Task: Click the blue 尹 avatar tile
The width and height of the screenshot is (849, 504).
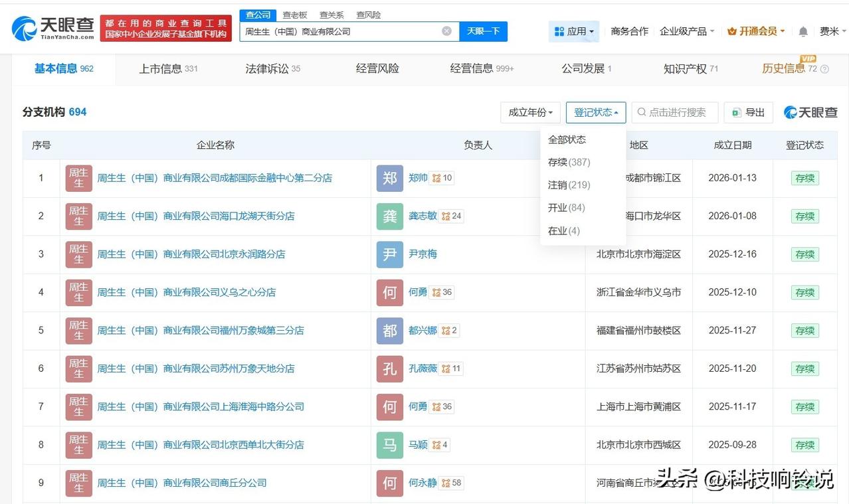Action: point(390,254)
